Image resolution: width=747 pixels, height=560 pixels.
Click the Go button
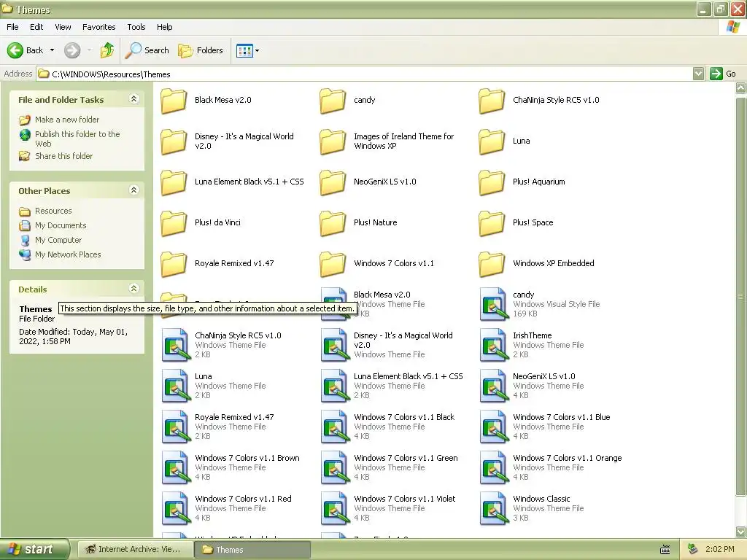point(723,74)
